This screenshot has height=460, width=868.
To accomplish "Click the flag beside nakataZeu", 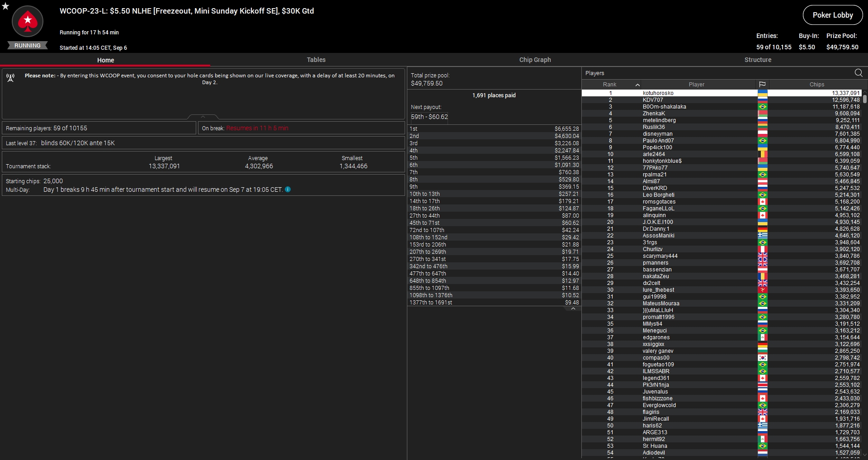I will pyautogui.click(x=763, y=276).
